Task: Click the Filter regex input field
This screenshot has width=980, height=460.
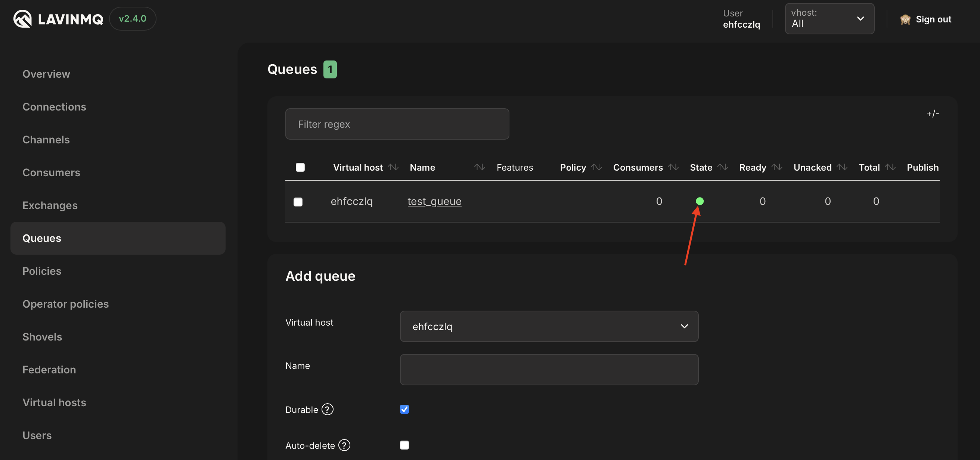Action: 397,124
